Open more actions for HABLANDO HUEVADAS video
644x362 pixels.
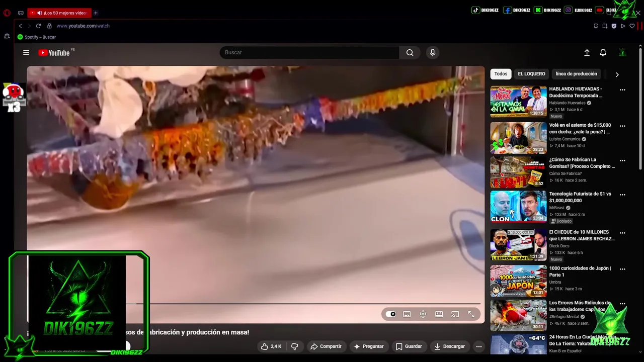(622, 90)
